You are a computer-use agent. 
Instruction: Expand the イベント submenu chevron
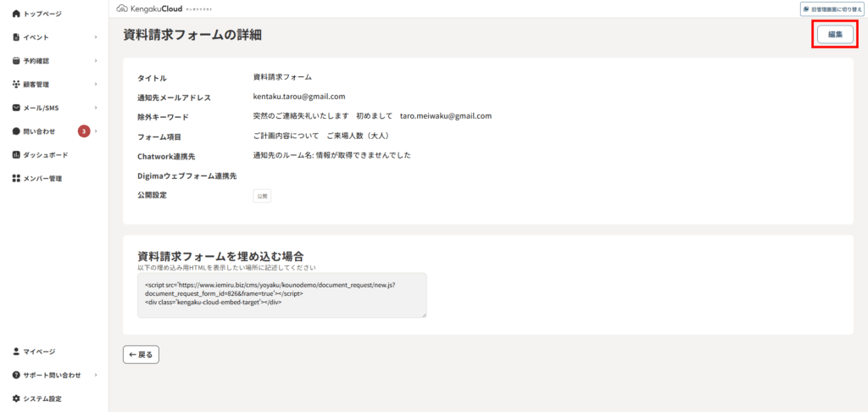point(96,37)
